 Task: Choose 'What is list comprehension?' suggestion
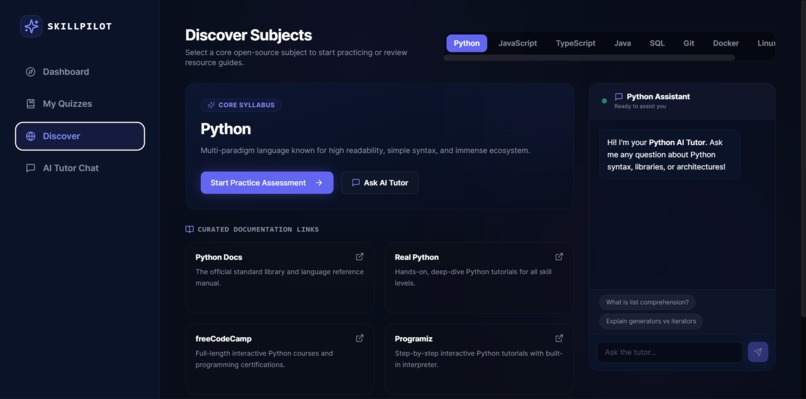point(647,302)
